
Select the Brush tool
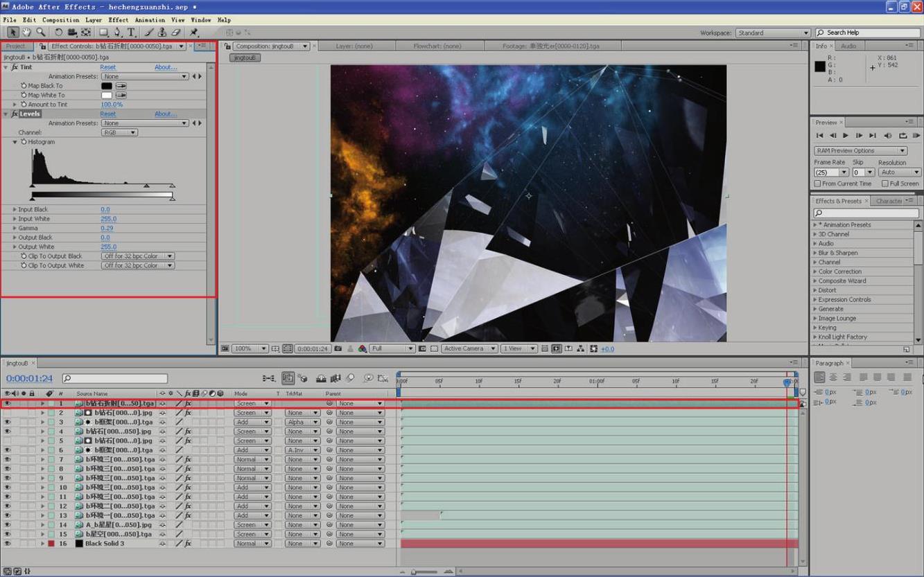(x=148, y=33)
